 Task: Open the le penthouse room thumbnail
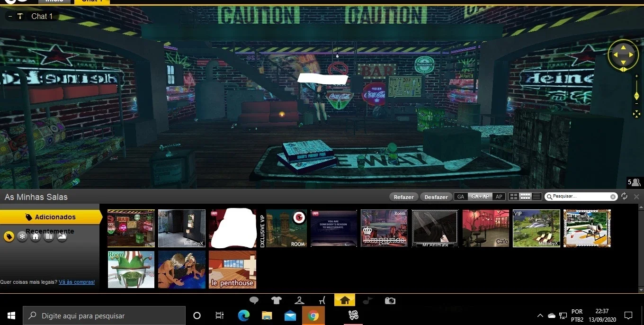(x=233, y=270)
